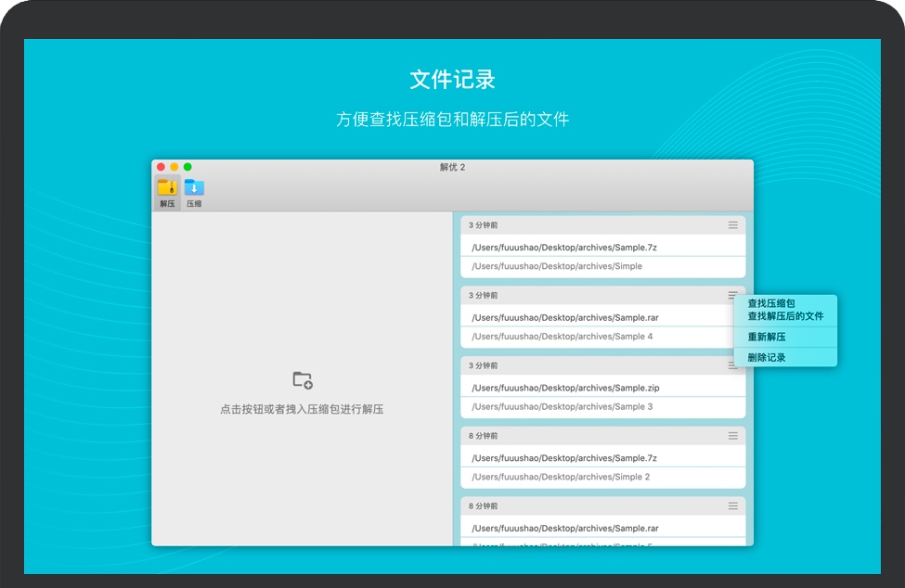This screenshot has height=588, width=905.
Task: Open hamburger menu for the Simple 2 record
Action: [732, 436]
